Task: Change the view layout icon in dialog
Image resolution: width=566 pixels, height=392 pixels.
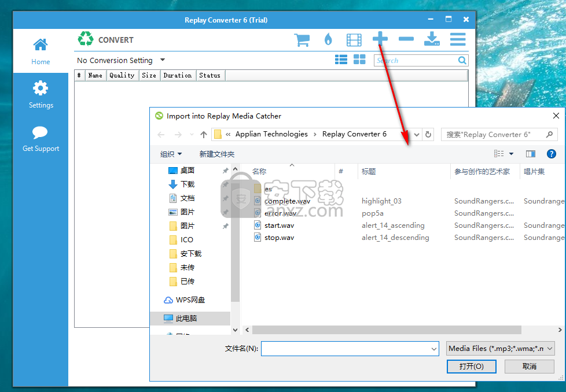Action: [499, 154]
